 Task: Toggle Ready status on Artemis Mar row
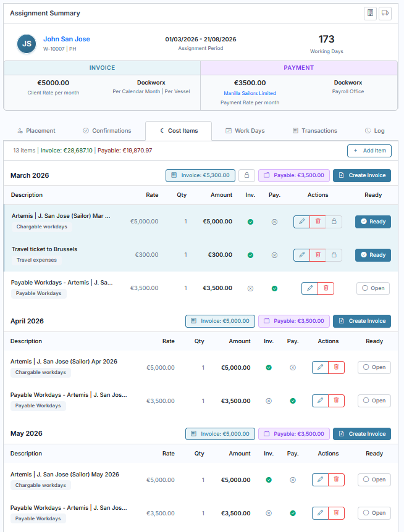point(373,222)
